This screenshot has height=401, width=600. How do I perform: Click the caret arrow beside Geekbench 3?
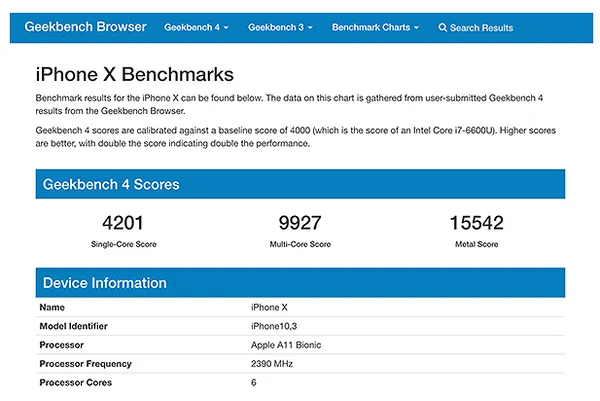pyautogui.click(x=310, y=28)
